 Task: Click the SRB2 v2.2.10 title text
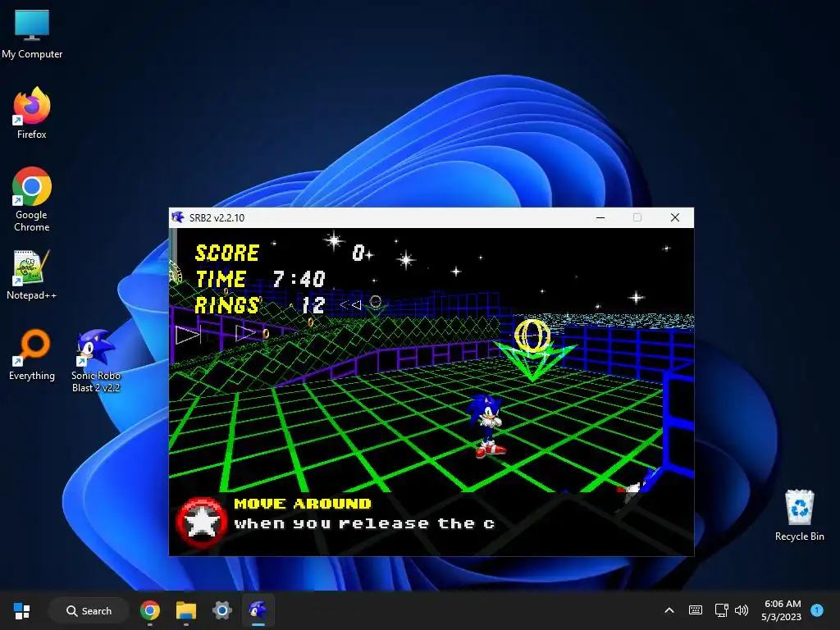[217, 218]
